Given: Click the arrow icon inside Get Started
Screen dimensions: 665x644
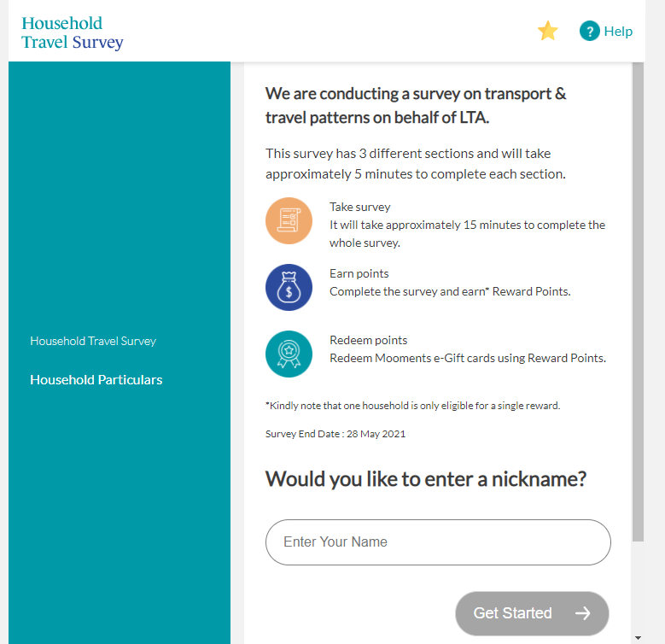Looking at the screenshot, I should point(583,613).
